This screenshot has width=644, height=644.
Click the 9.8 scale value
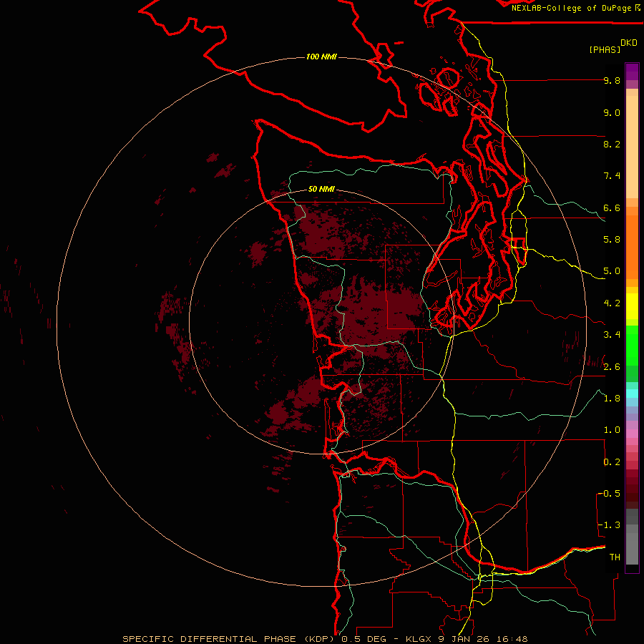(x=612, y=80)
